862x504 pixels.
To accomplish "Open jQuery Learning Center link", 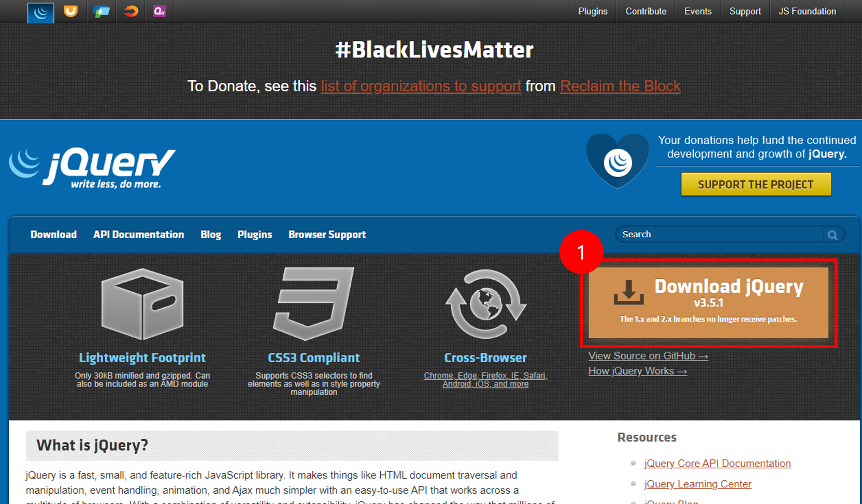I will [x=698, y=484].
